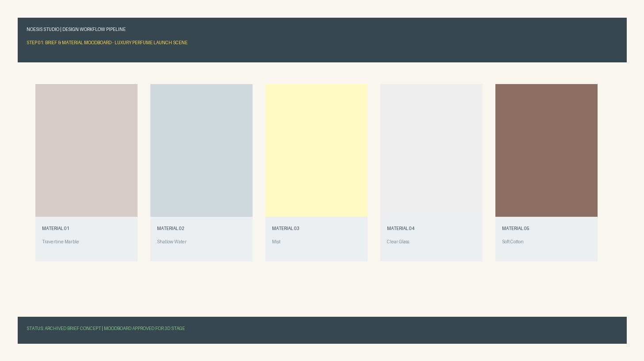Screen dimensions: 644x361
Task: Click the MATERIAL 01 label
Action: pos(56,228)
